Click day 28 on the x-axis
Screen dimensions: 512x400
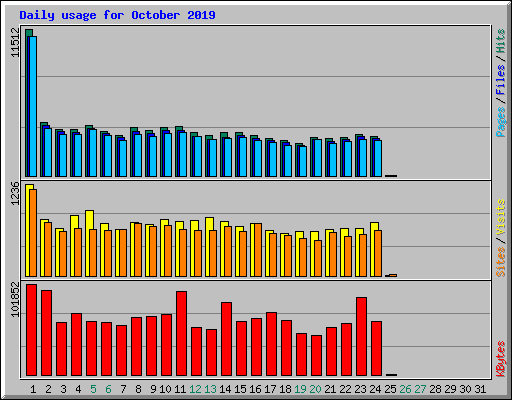[x=435, y=389]
